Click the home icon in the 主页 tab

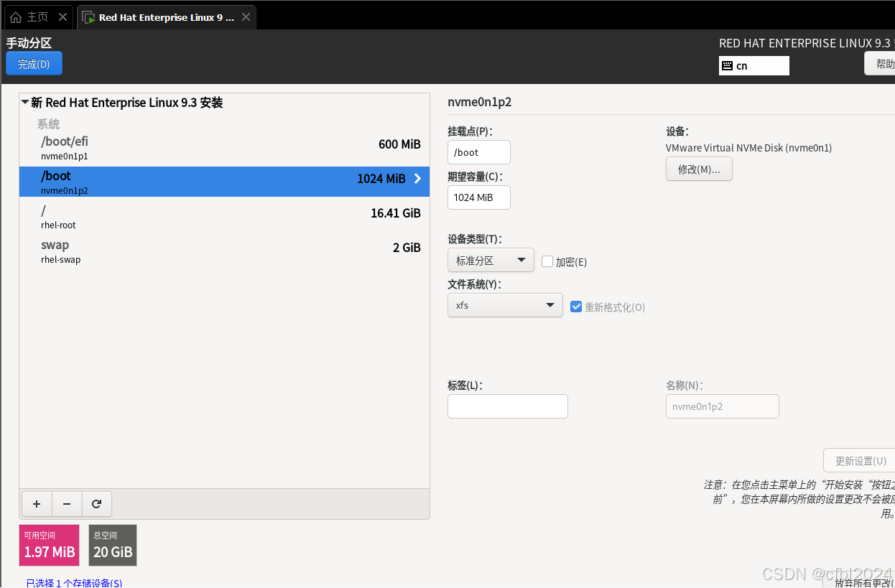[x=16, y=17]
